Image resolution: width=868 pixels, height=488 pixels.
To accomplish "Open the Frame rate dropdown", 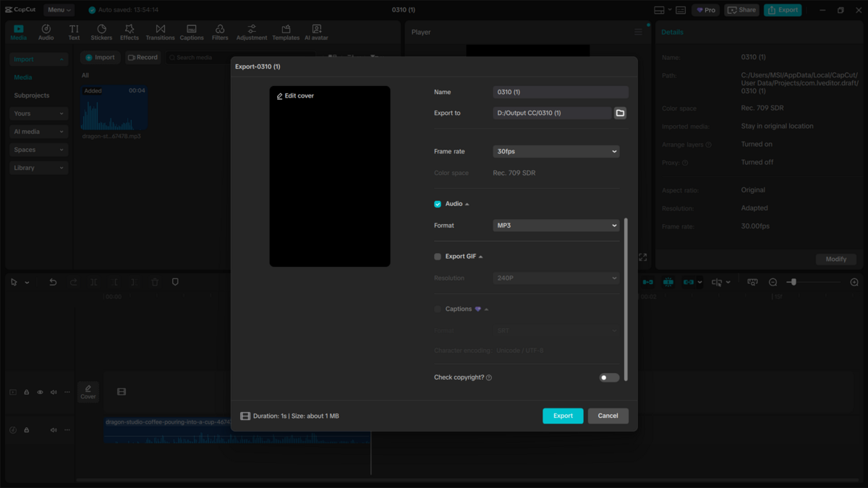I will click(556, 151).
